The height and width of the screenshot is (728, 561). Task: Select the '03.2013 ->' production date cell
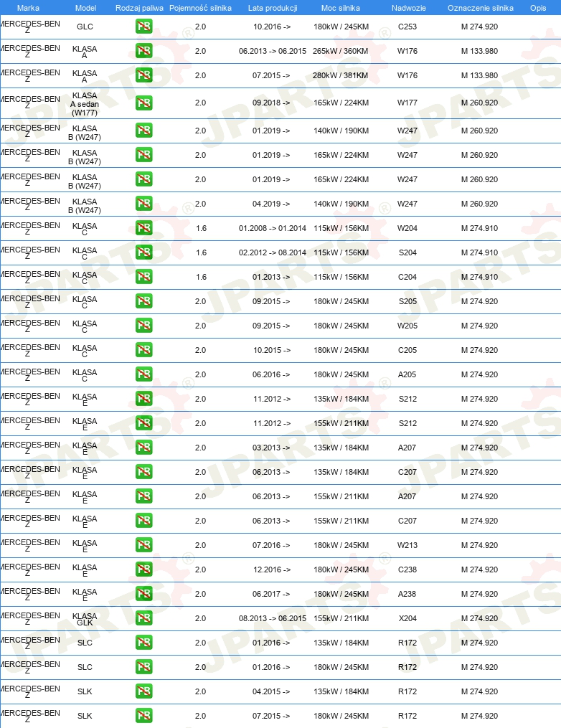[x=271, y=448]
